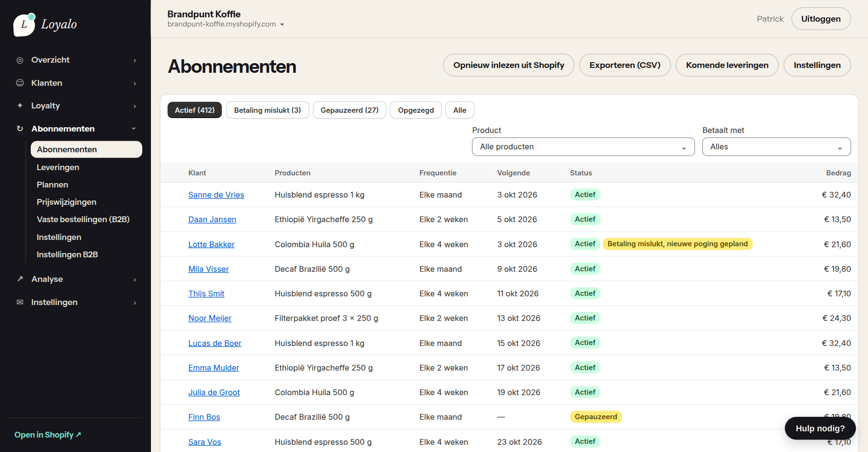
Task: Click Opnieuw inlezen uit Shopify button
Action: click(x=509, y=65)
